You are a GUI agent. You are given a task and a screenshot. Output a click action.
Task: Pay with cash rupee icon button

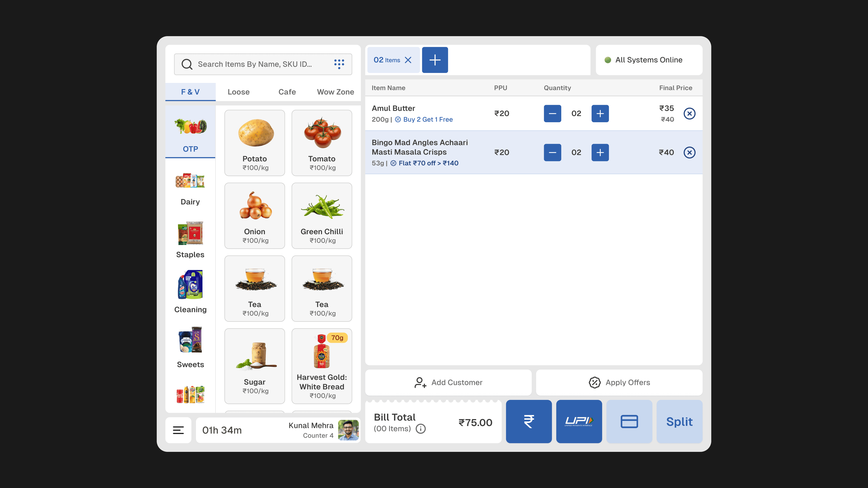[529, 421]
